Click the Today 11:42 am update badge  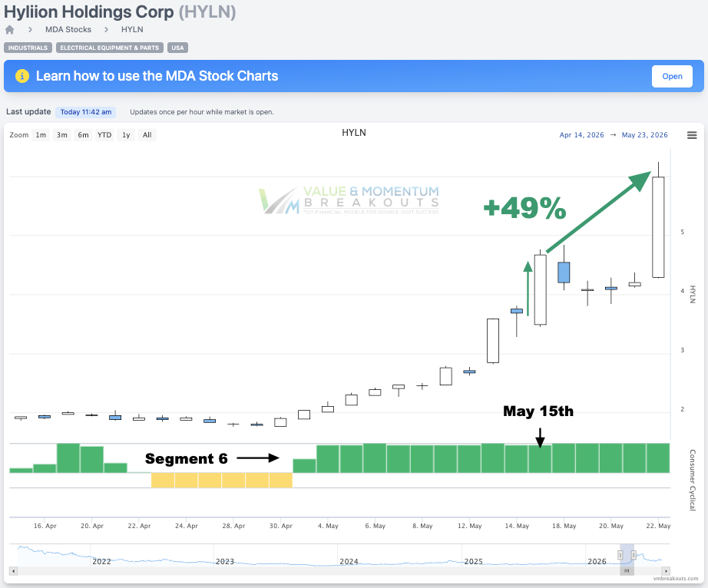click(x=86, y=112)
